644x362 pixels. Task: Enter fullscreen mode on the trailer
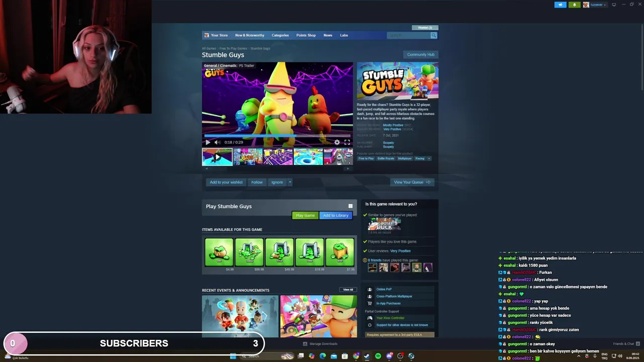coord(347,142)
